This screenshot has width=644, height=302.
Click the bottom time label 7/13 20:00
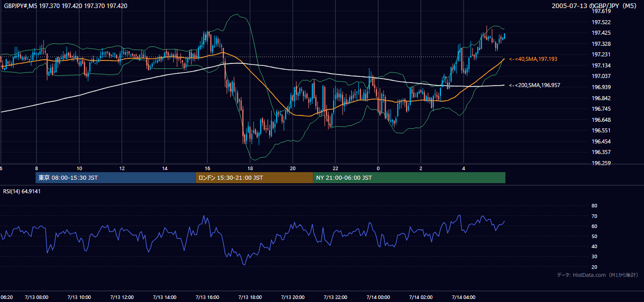click(293, 297)
